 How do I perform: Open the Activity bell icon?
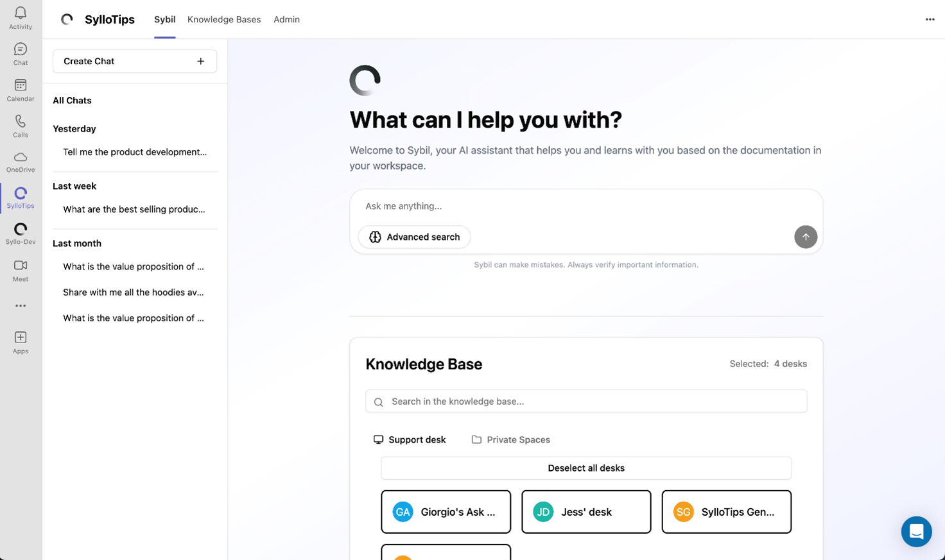21,17
